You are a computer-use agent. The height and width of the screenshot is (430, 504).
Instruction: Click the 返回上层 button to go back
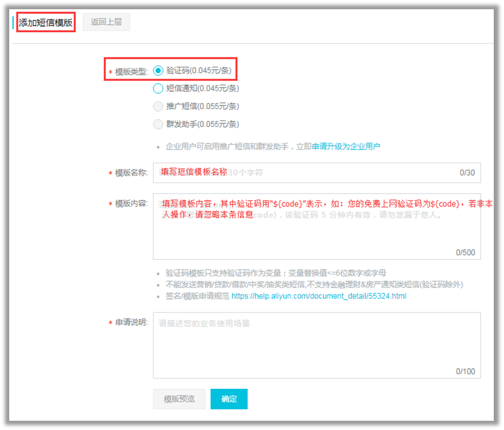click(106, 22)
